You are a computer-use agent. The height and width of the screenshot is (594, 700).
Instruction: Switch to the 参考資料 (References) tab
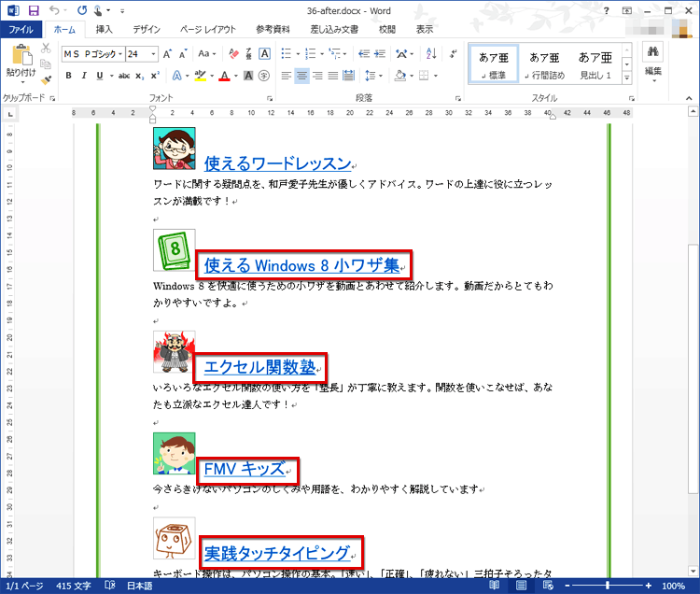(x=273, y=30)
